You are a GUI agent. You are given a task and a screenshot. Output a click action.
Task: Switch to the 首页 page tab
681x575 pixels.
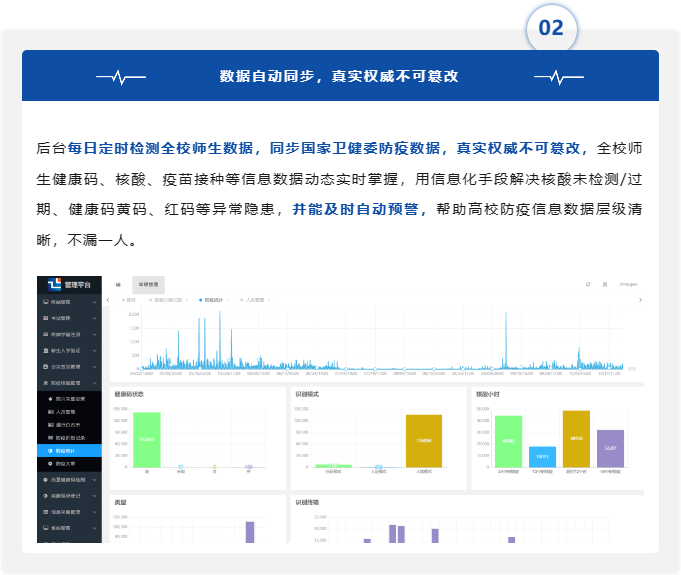[x=130, y=299]
